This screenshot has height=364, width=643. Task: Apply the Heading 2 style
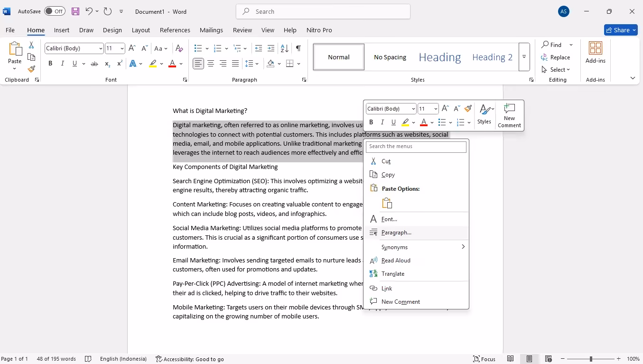click(493, 57)
